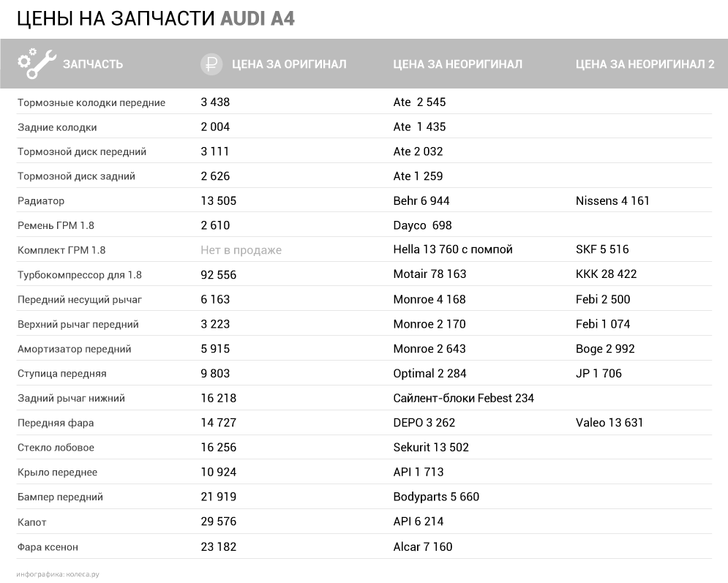Open the инфографика: колеса.ру credit link

coord(57,574)
